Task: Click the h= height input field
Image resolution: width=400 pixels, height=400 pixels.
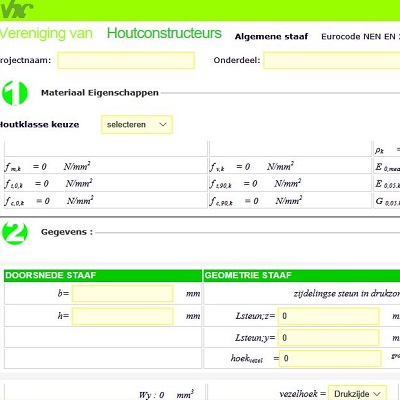Action: tap(122, 316)
